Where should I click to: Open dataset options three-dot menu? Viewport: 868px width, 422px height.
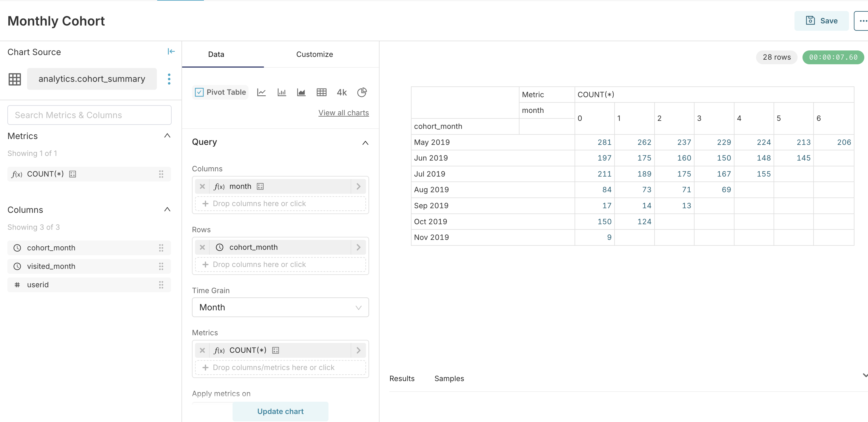click(x=169, y=79)
